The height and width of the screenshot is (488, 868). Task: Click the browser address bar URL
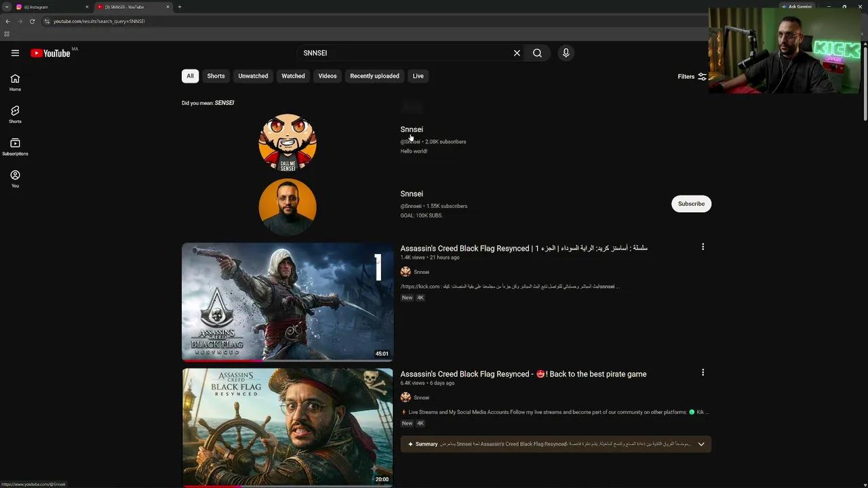[x=99, y=21]
